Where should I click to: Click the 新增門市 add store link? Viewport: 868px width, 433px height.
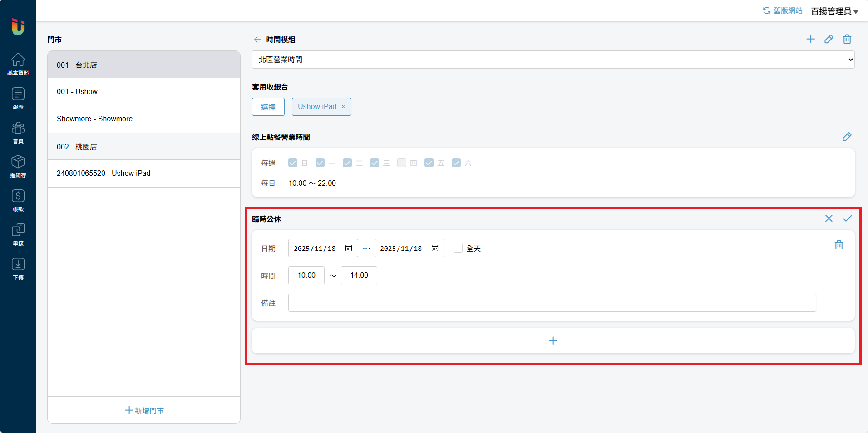click(144, 410)
